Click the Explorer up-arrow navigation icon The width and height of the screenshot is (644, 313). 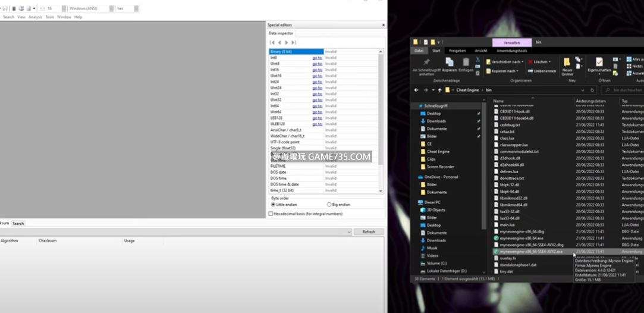(x=439, y=90)
